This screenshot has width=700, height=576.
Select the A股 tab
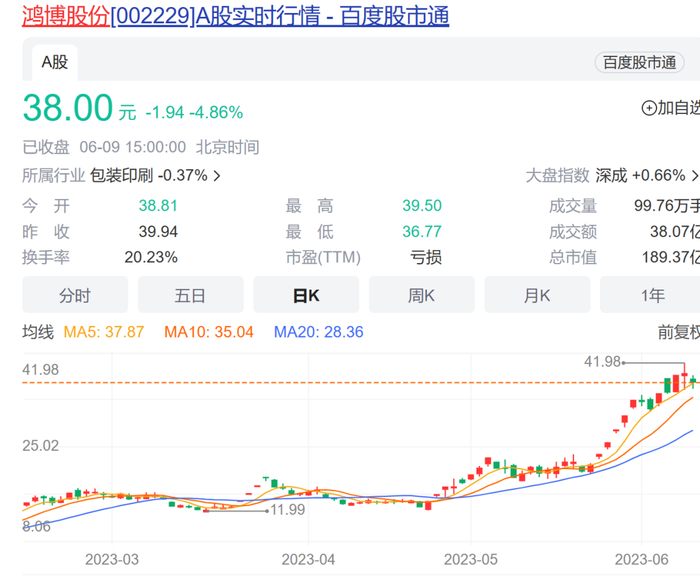(x=55, y=63)
